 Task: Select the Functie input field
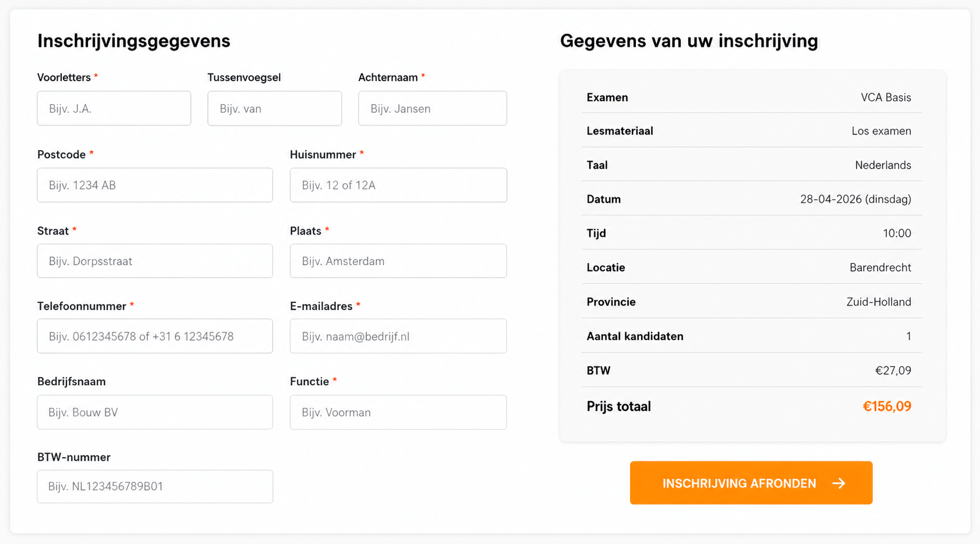[x=398, y=413]
